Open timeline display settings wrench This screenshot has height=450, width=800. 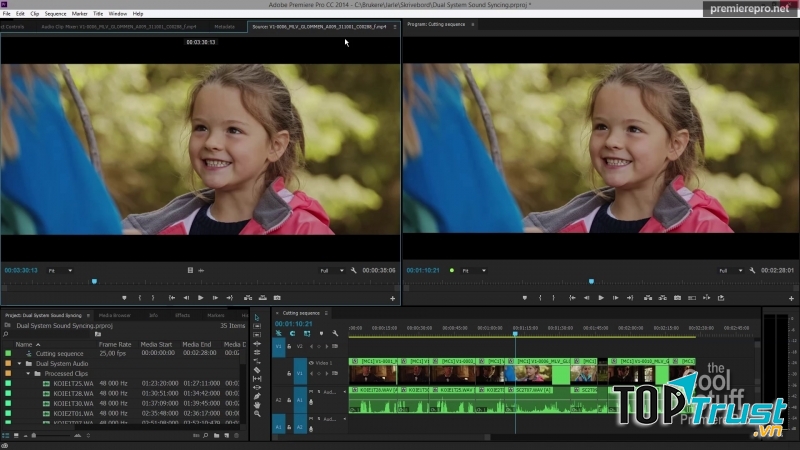click(x=335, y=333)
